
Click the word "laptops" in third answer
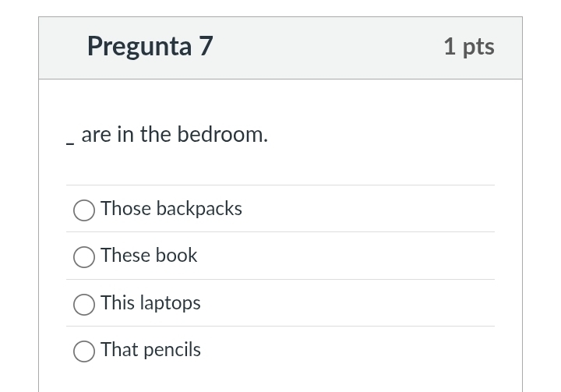pyautogui.click(x=171, y=303)
